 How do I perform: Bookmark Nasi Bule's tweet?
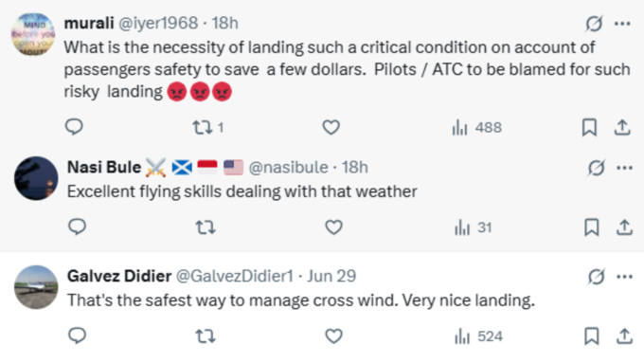[591, 227]
